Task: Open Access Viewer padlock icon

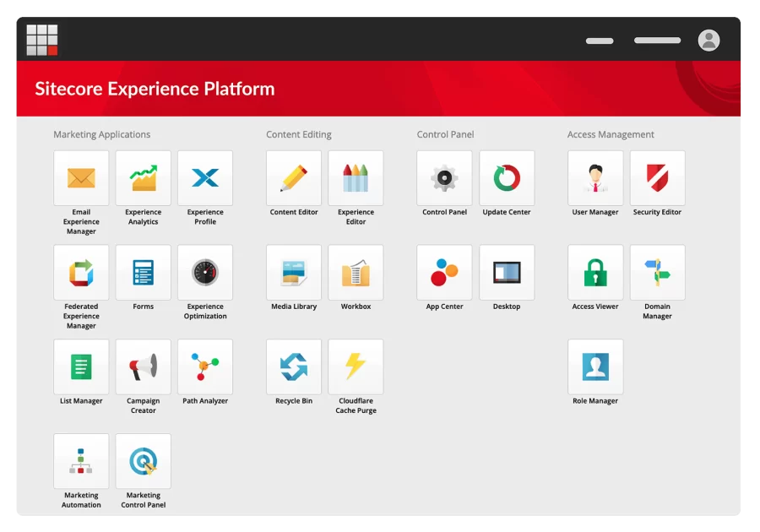Action: tap(595, 272)
